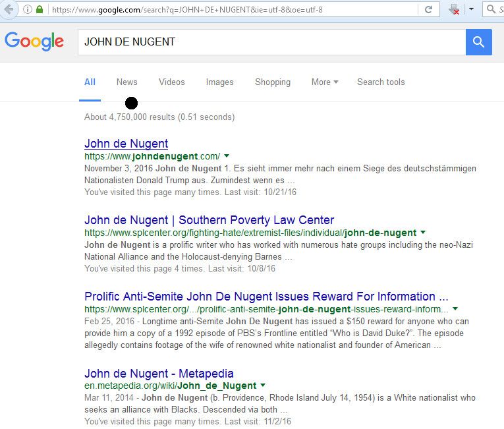504x429 pixels.
Task: Click the Feb 25, 2016 snippet date
Action: 109,322
